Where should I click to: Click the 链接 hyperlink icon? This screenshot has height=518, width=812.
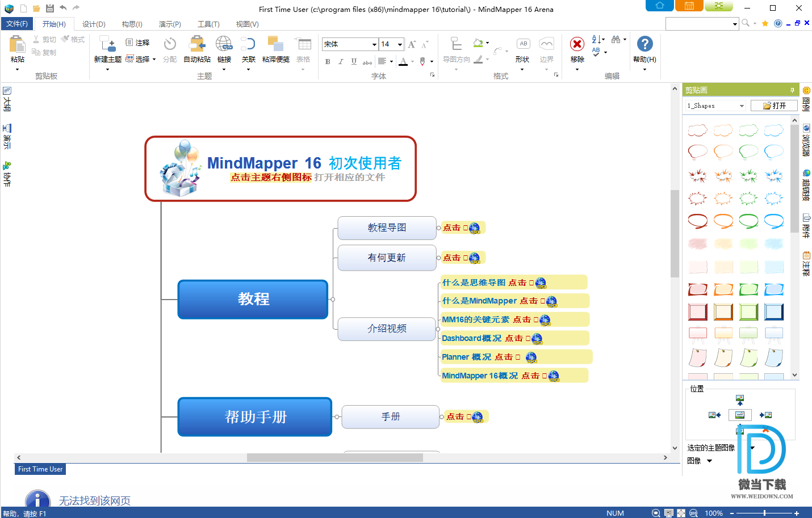tap(224, 44)
